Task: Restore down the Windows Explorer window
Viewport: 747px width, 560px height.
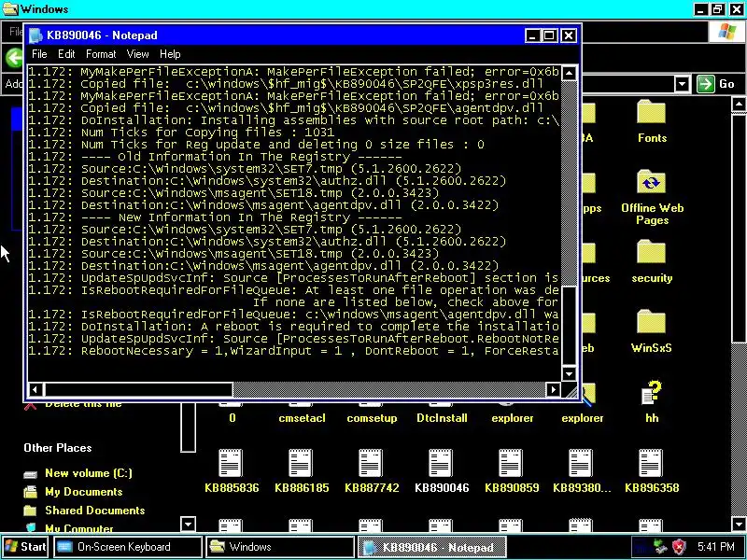Action: (x=717, y=8)
